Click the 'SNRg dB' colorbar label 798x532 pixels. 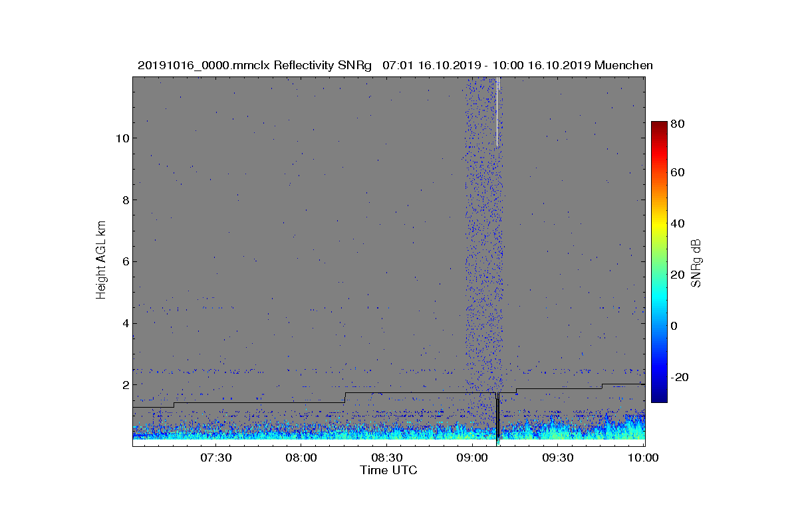pos(696,262)
